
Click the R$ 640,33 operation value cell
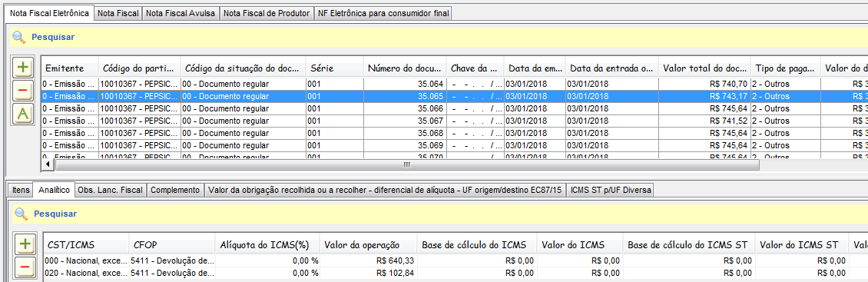point(369,260)
